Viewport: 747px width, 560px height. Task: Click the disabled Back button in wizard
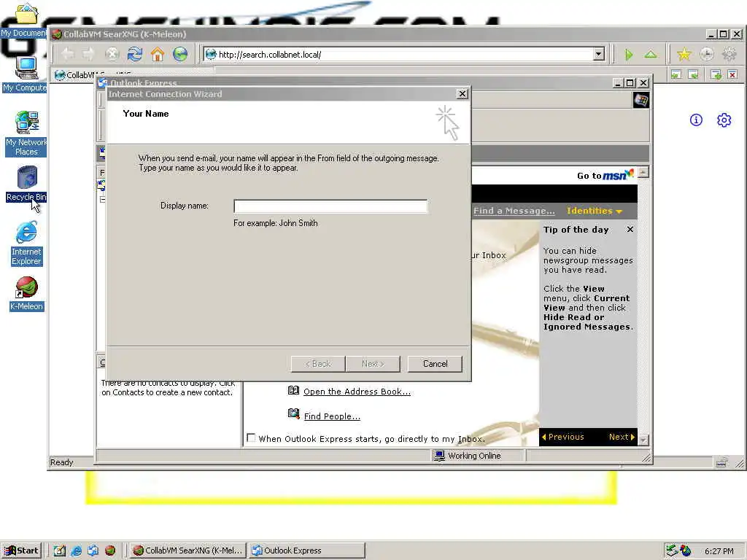tap(318, 364)
